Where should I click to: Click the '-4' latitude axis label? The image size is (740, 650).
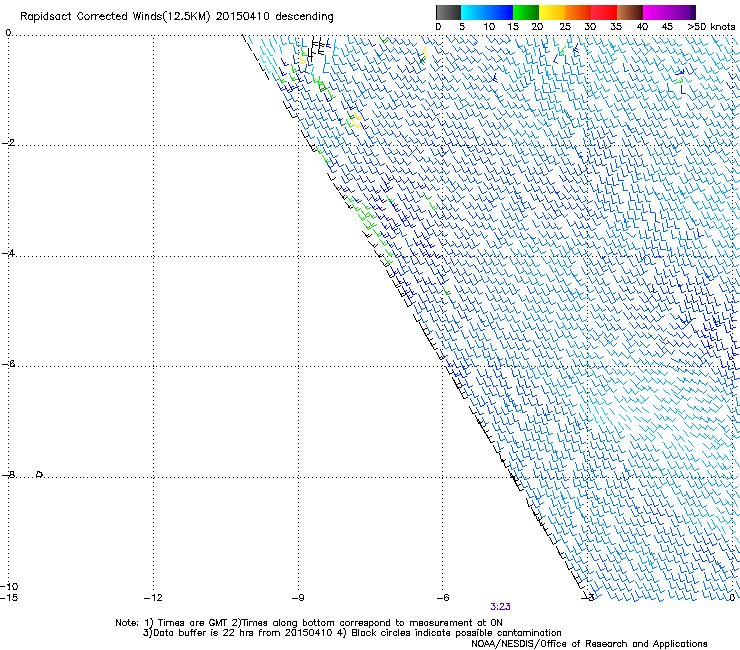click(x=8, y=253)
